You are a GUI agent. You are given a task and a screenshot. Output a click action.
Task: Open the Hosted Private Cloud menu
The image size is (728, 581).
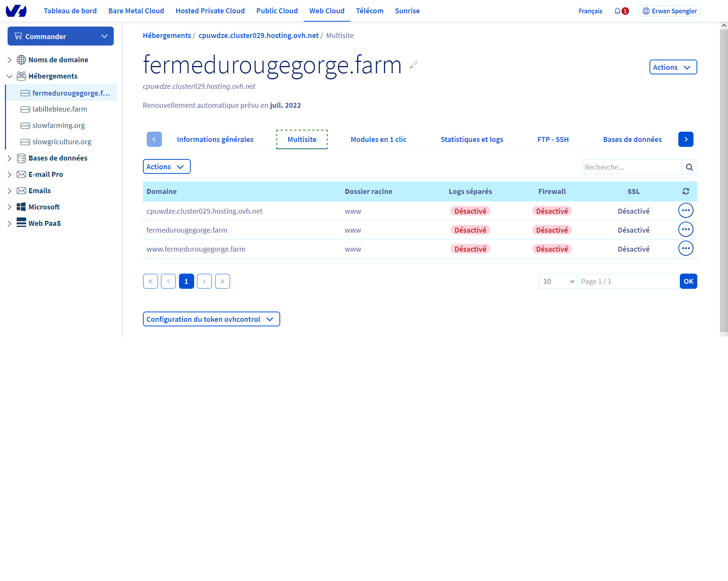pyautogui.click(x=210, y=11)
